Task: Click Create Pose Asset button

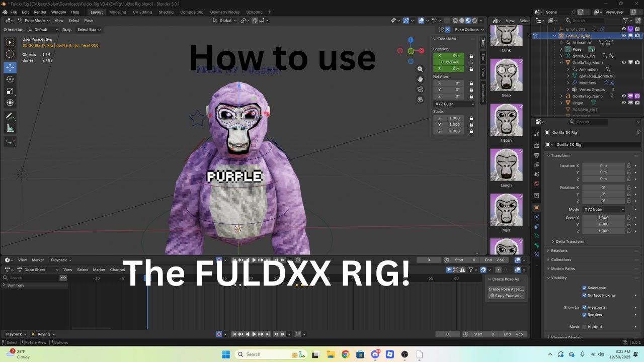Action: pos(506,289)
